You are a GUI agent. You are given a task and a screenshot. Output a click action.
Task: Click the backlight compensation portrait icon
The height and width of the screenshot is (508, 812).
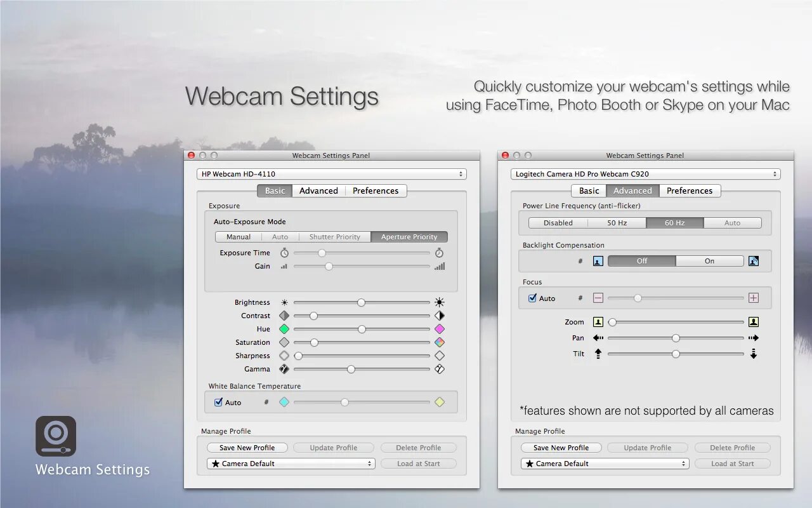[597, 260]
